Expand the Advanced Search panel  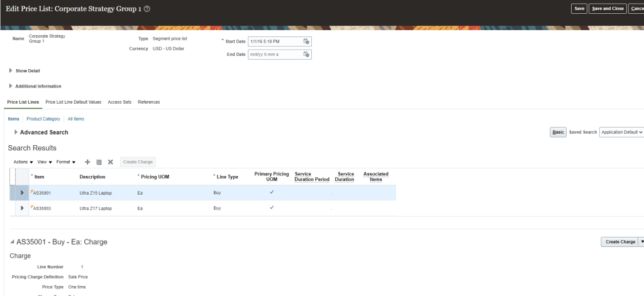coord(16,132)
